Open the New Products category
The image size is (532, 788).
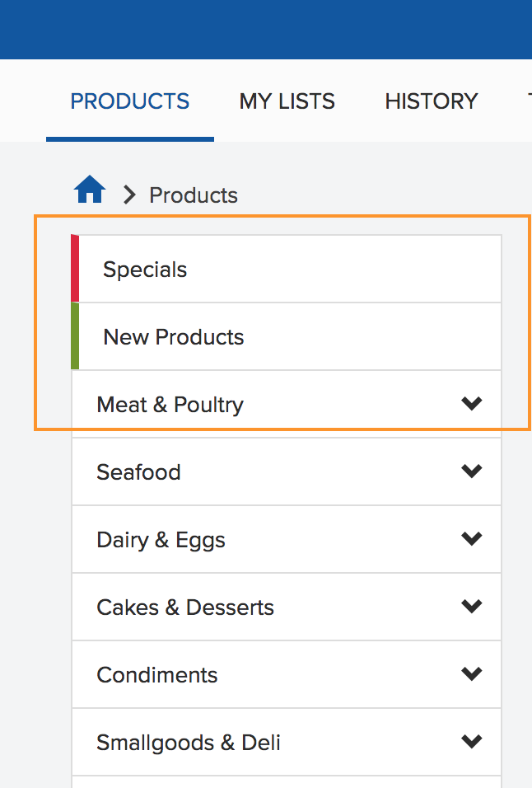pyautogui.click(x=174, y=337)
